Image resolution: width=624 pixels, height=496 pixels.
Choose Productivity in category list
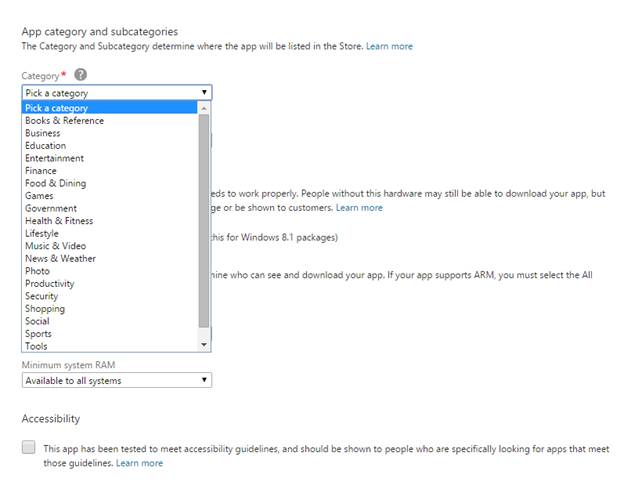(50, 284)
